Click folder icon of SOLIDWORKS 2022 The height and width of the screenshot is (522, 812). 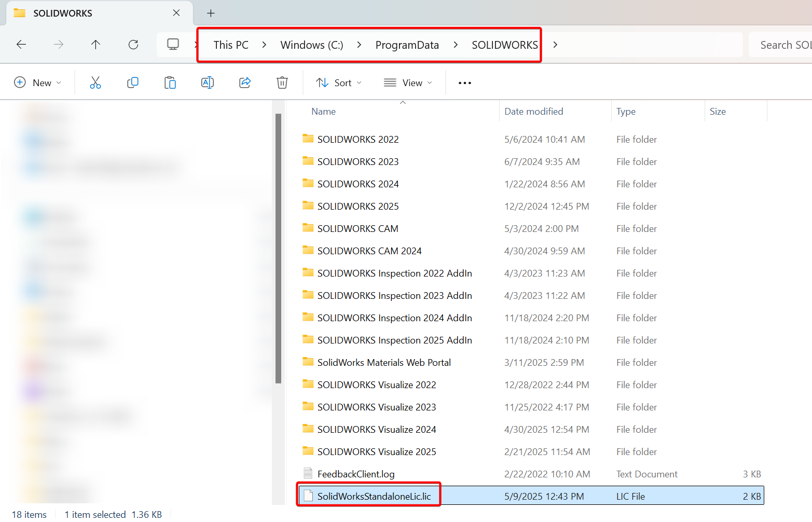[x=308, y=139]
